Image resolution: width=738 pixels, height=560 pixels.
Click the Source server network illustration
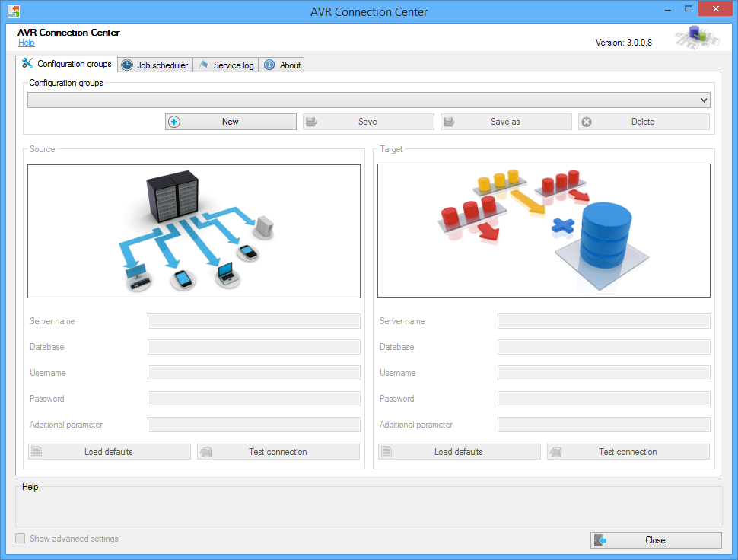(x=194, y=231)
